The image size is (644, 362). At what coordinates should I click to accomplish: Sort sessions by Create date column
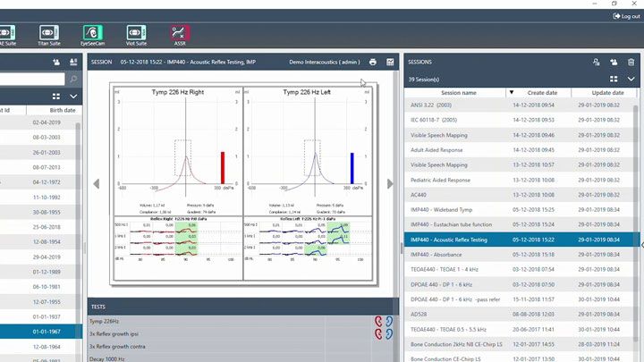pos(542,93)
